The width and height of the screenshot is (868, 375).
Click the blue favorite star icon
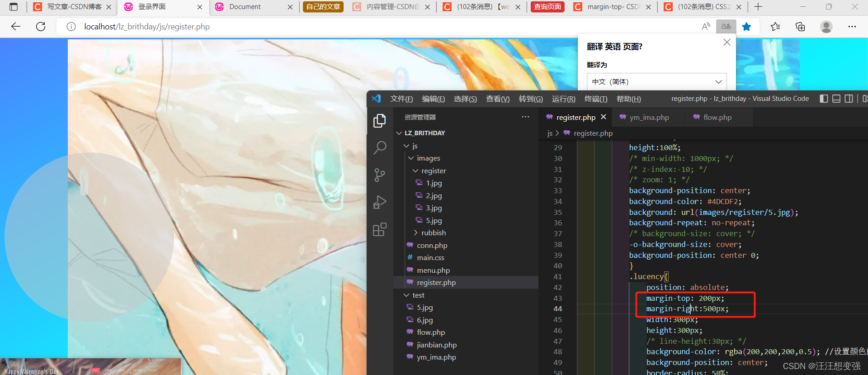(746, 27)
